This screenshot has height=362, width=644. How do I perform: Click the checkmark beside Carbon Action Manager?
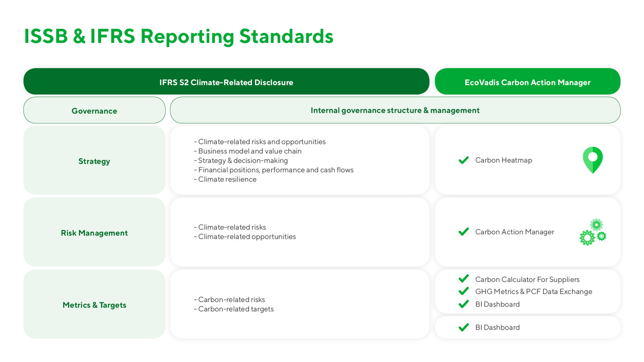(x=464, y=232)
